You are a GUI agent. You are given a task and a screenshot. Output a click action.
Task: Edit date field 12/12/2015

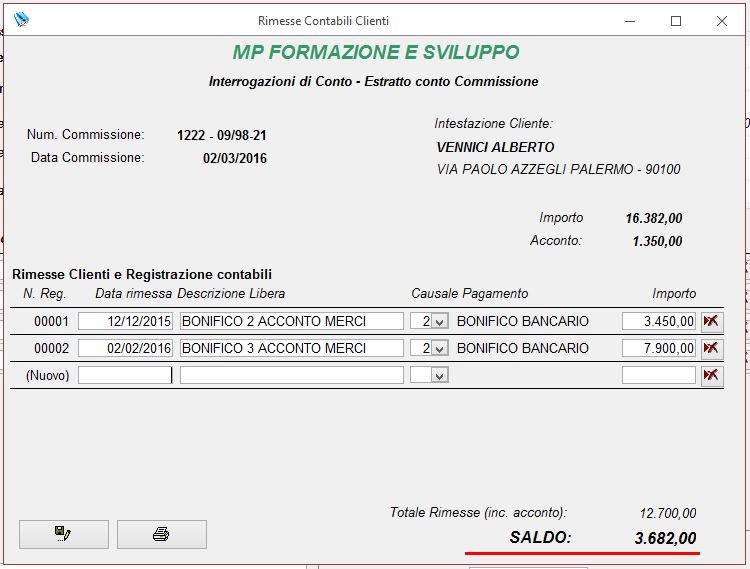[x=125, y=321]
